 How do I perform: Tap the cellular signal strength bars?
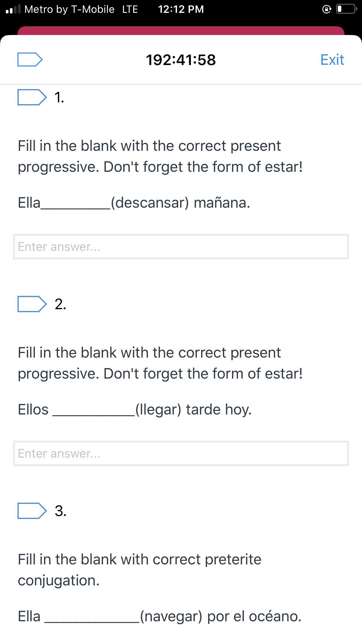[13, 9]
